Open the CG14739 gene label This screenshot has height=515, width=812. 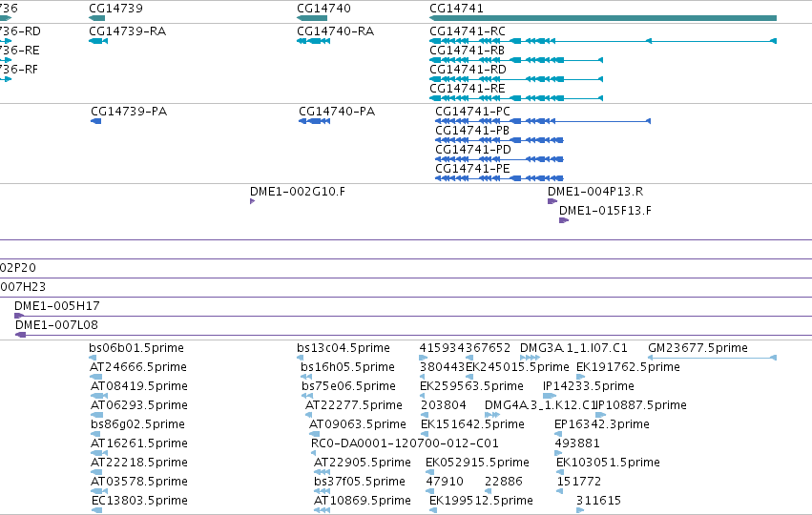[x=115, y=9]
